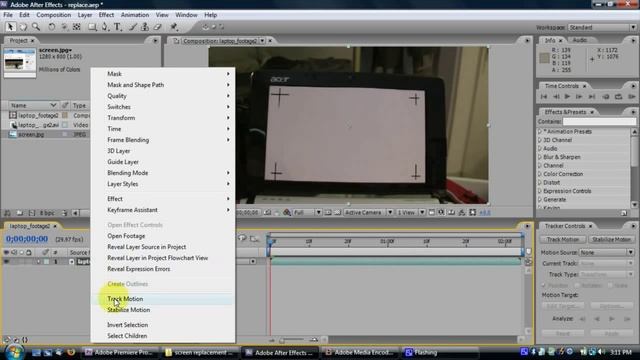Screen dimensions: 640x360
Task: Click the Timeline button in viewer bar
Action: point(451,213)
